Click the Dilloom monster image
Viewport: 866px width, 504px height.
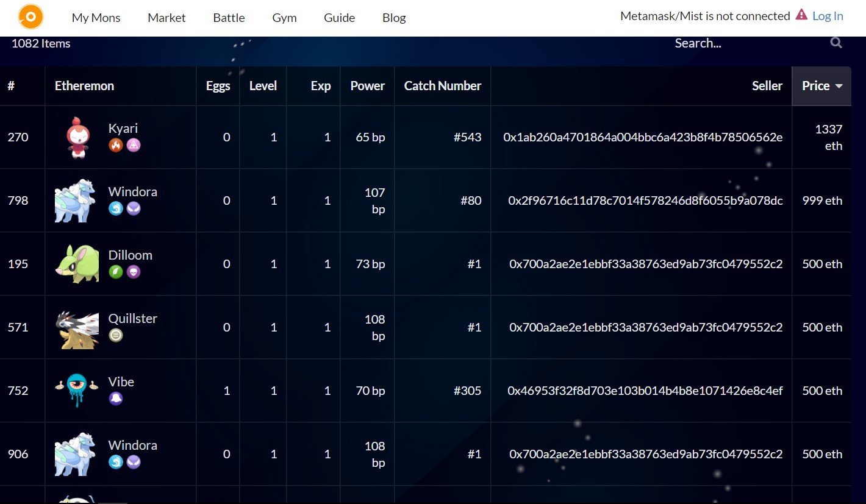(x=76, y=264)
